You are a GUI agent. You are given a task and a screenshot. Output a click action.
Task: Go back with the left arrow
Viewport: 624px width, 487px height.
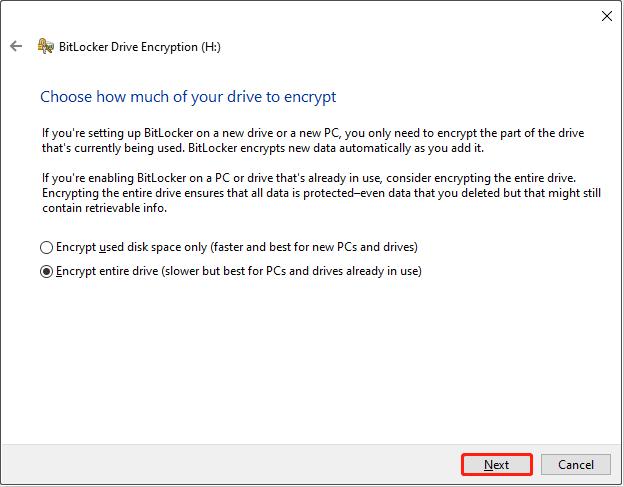pyautogui.click(x=16, y=46)
